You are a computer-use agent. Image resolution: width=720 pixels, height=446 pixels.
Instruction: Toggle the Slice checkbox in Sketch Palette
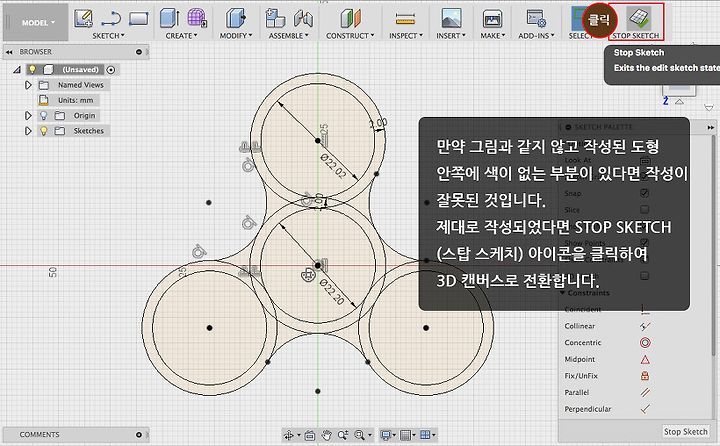click(x=645, y=209)
